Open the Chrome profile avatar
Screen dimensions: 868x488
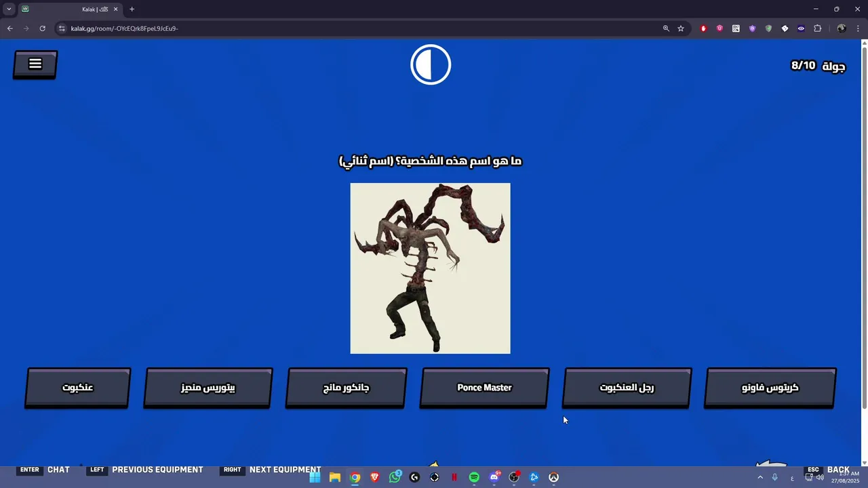[x=842, y=28]
